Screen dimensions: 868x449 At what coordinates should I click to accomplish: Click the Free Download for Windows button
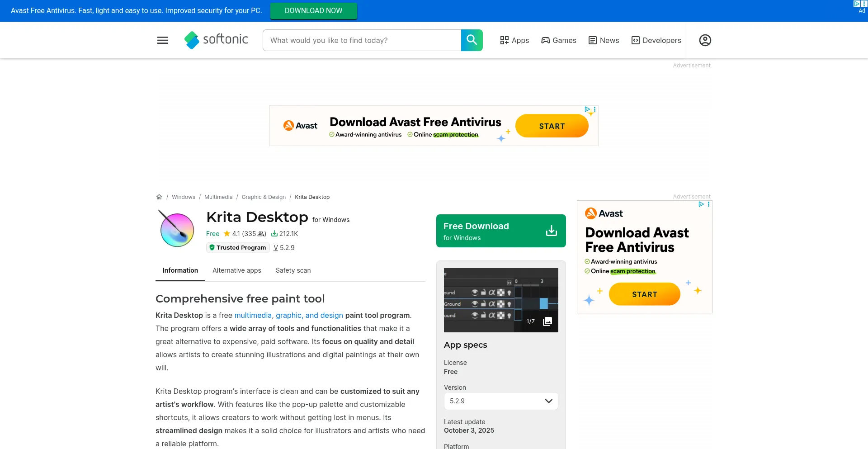pyautogui.click(x=501, y=231)
